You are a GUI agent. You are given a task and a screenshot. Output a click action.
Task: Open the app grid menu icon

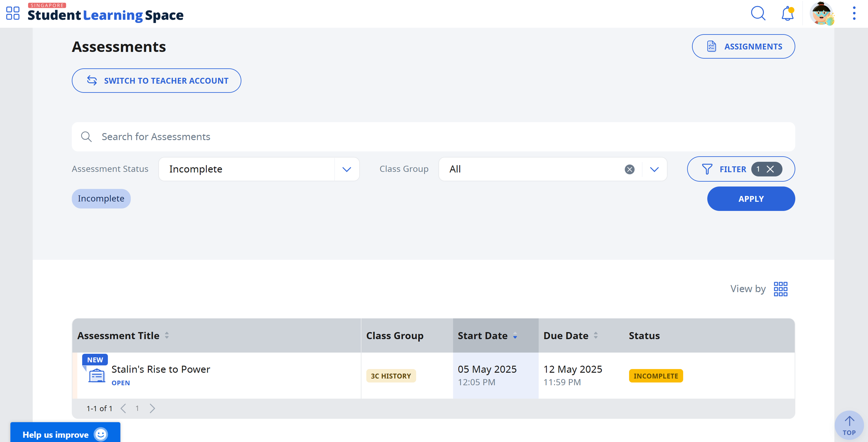click(x=13, y=13)
